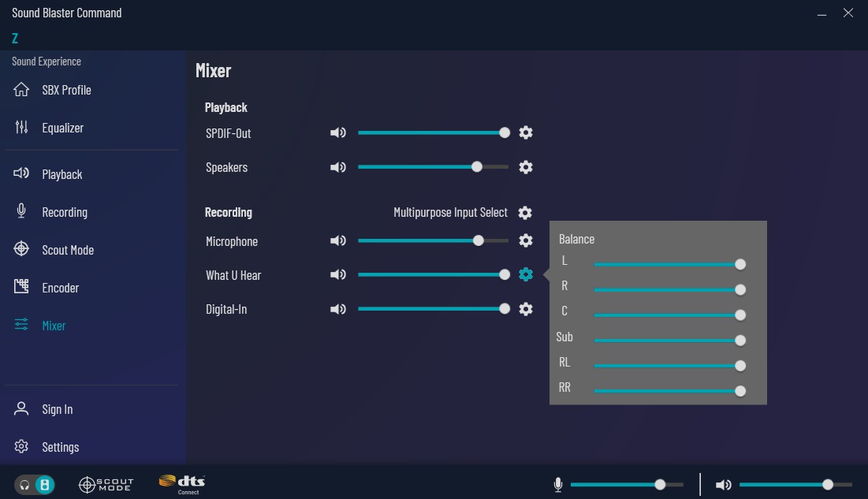
Task: Open Scout Mode in sidebar
Action: click(x=67, y=250)
